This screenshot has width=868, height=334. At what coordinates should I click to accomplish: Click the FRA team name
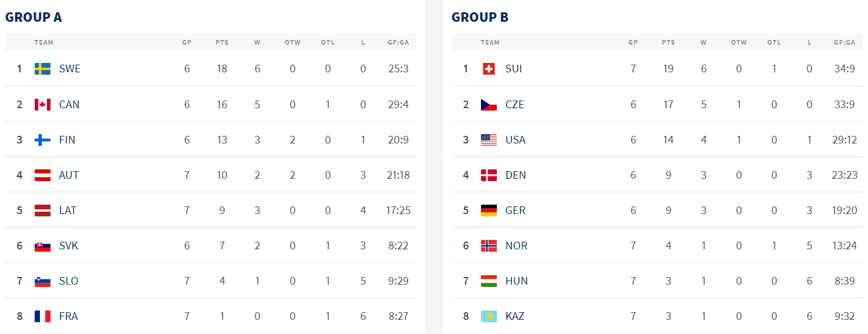[69, 316]
